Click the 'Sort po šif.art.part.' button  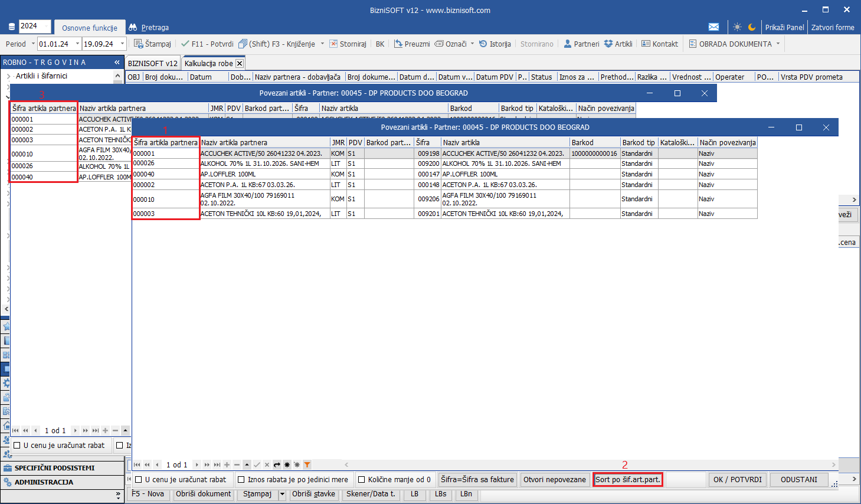pos(627,480)
